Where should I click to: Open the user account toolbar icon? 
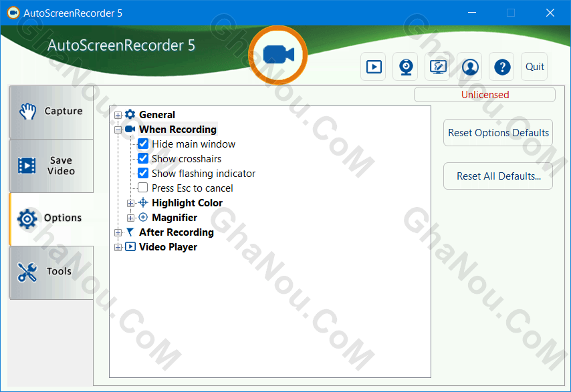coord(470,67)
